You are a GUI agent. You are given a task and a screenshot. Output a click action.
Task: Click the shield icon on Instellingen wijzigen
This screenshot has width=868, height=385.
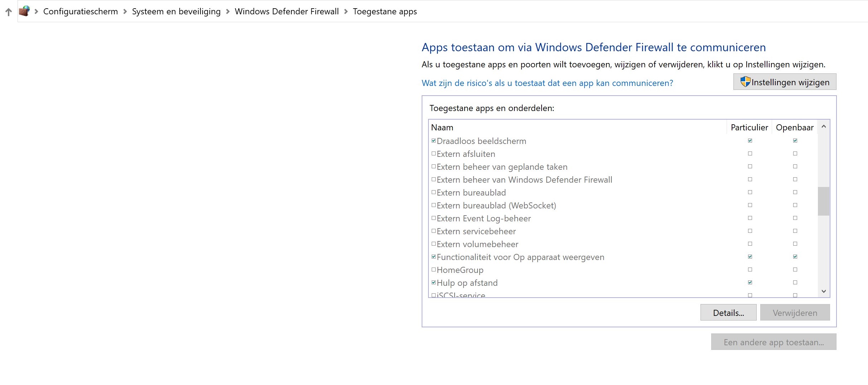click(x=745, y=82)
